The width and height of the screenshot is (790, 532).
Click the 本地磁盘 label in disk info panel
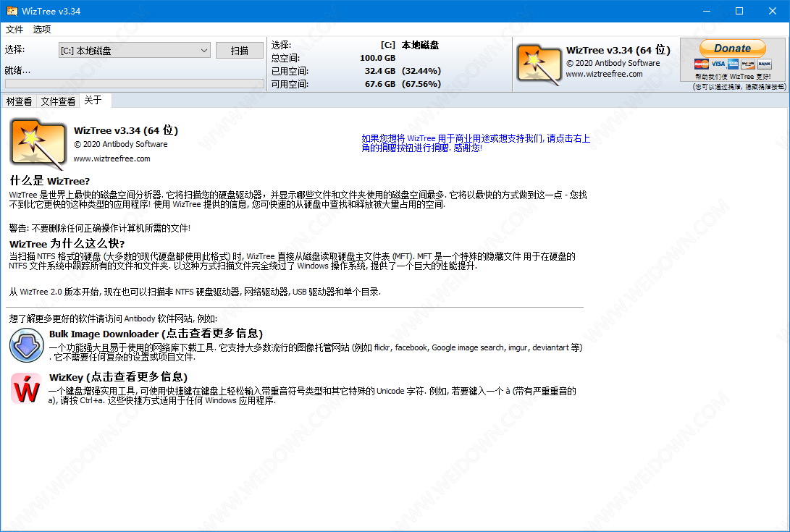(x=420, y=45)
